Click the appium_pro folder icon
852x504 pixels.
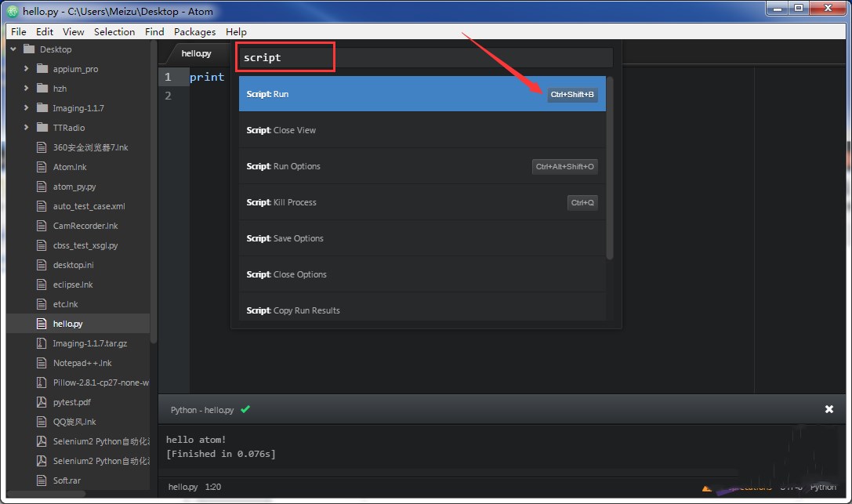(x=42, y=69)
